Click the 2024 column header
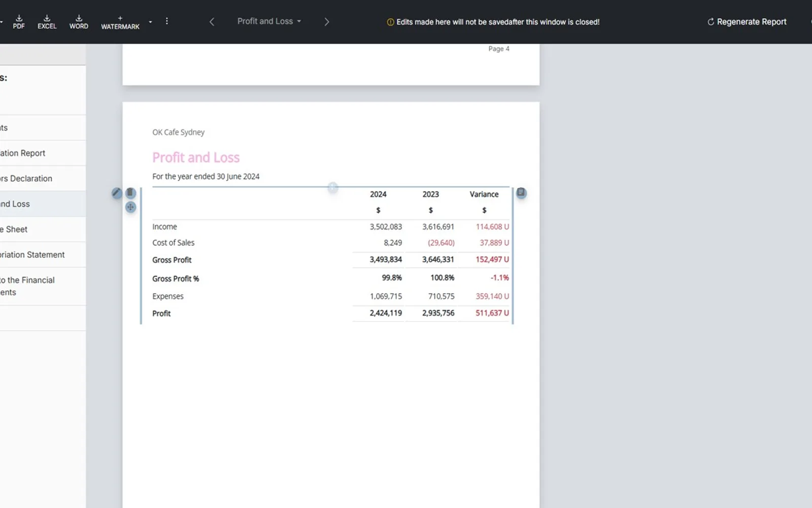 (378, 194)
